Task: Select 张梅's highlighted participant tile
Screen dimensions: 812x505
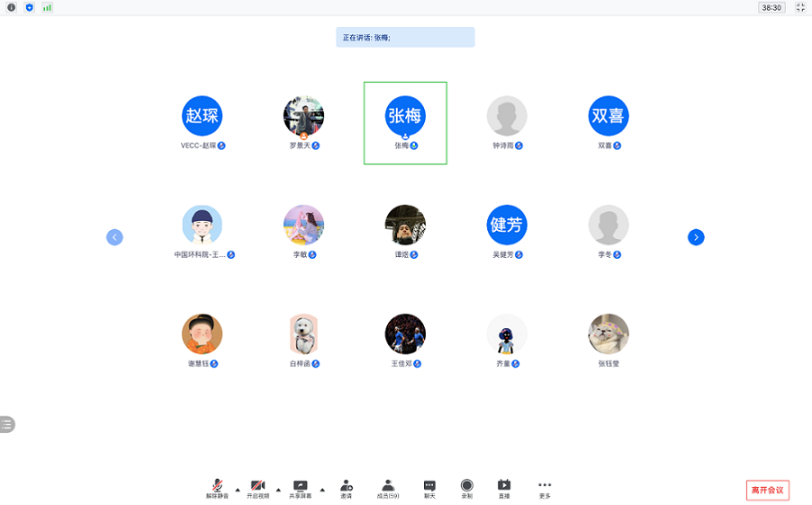Action: coord(405,123)
